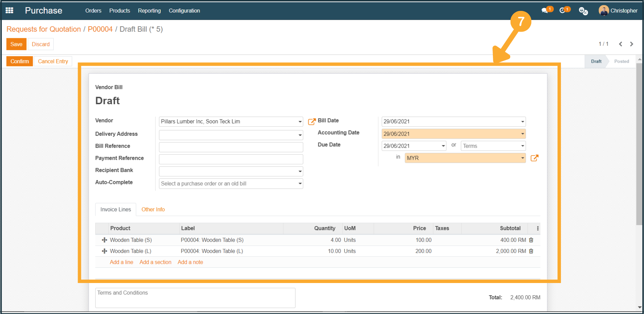Open column options kebab menu
Image resolution: width=644 pixels, height=314 pixels.
(x=537, y=229)
